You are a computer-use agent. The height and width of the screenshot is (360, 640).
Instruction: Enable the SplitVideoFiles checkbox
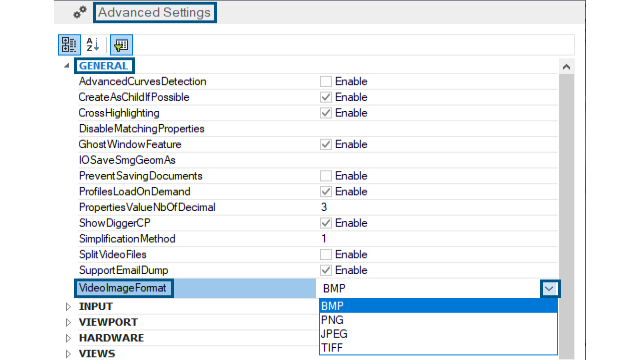(326, 255)
